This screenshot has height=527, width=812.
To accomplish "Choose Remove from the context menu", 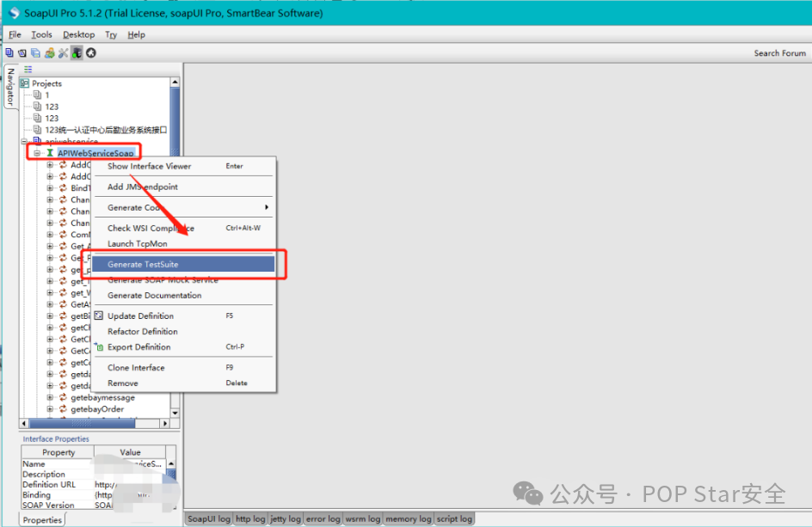I will pos(183,383).
